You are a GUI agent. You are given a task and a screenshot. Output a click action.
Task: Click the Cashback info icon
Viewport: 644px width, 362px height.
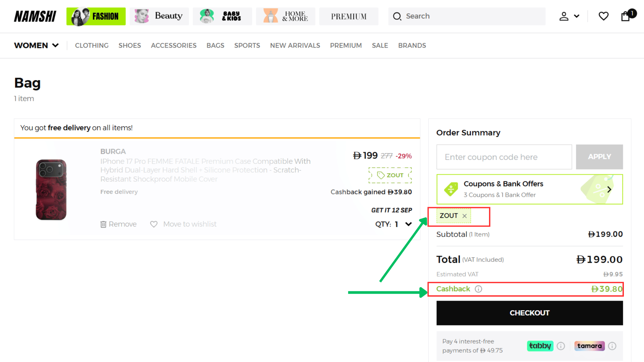click(479, 289)
